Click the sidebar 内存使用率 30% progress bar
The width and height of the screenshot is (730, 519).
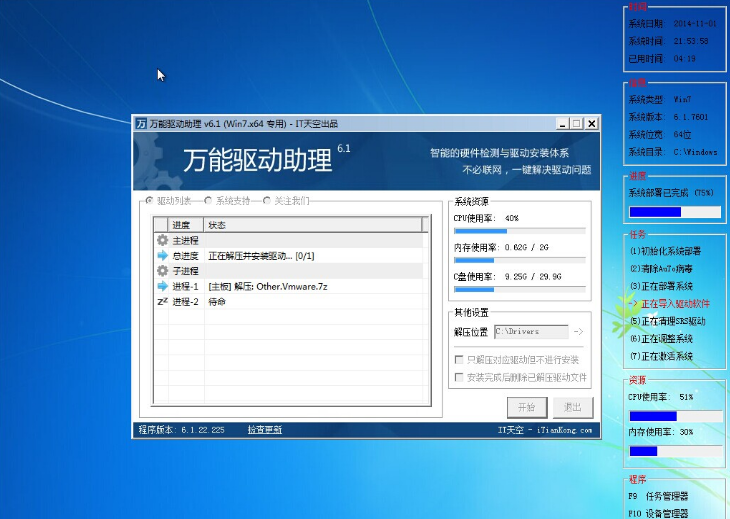pyautogui.click(x=675, y=451)
